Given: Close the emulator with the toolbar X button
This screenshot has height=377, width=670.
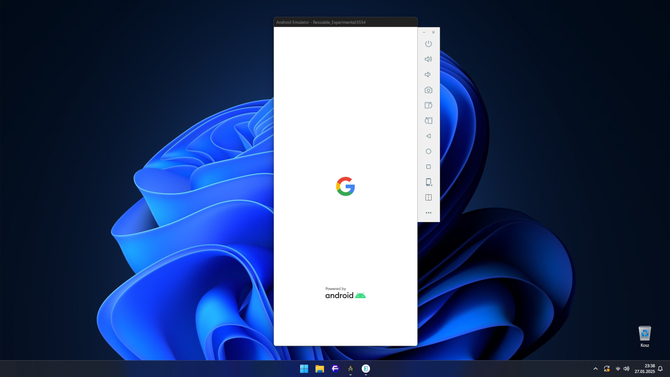Looking at the screenshot, I should click(x=433, y=32).
